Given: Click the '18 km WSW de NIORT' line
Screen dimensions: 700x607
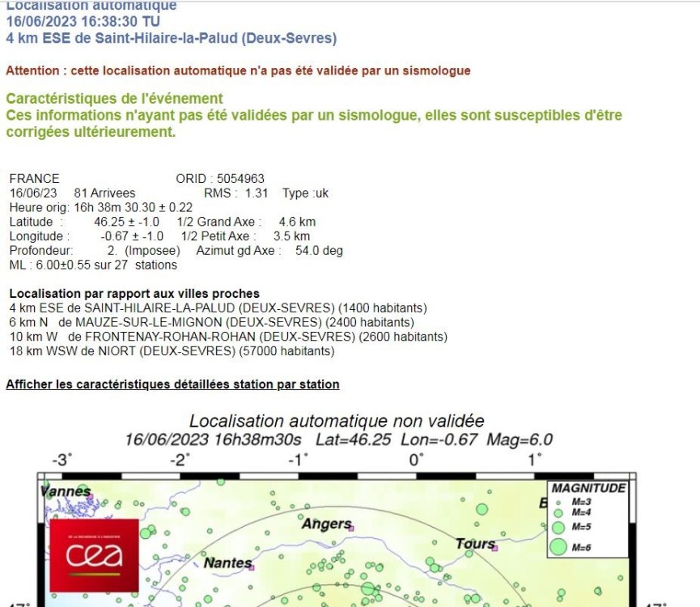Looking at the screenshot, I should 172,351.
